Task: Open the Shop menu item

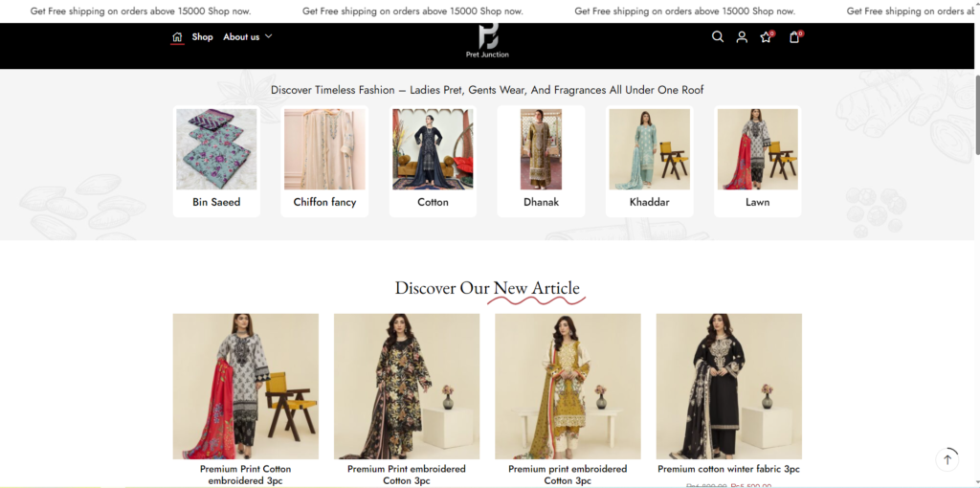Action: click(x=202, y=37)
